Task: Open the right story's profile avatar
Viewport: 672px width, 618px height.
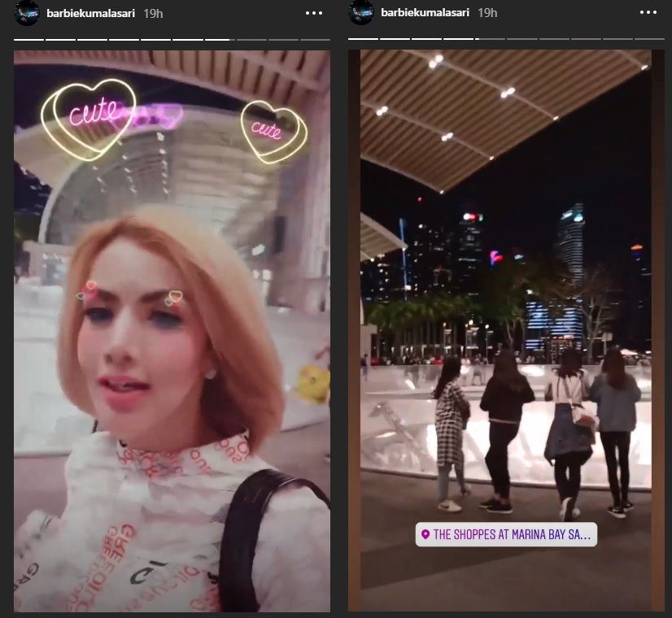Action: point(361,13)
